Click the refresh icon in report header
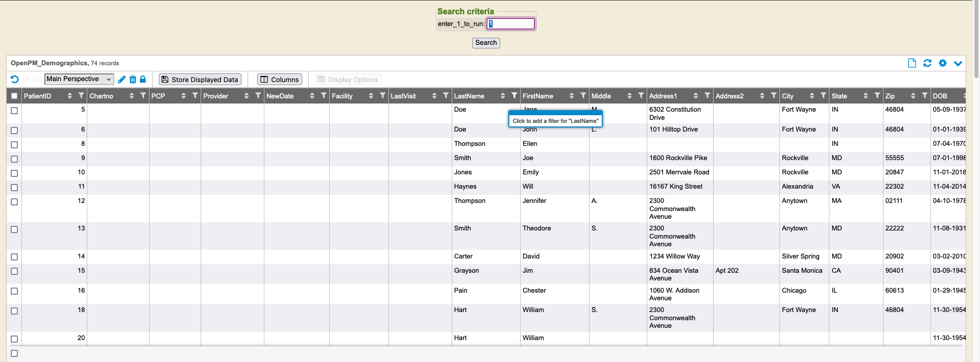Screen dimensions: 980x362 pos(927,63)
